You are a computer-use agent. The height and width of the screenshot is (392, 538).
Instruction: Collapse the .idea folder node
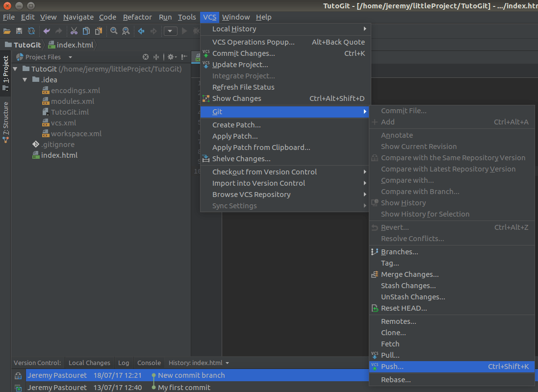pyautogui.click(x=25, y=79)
